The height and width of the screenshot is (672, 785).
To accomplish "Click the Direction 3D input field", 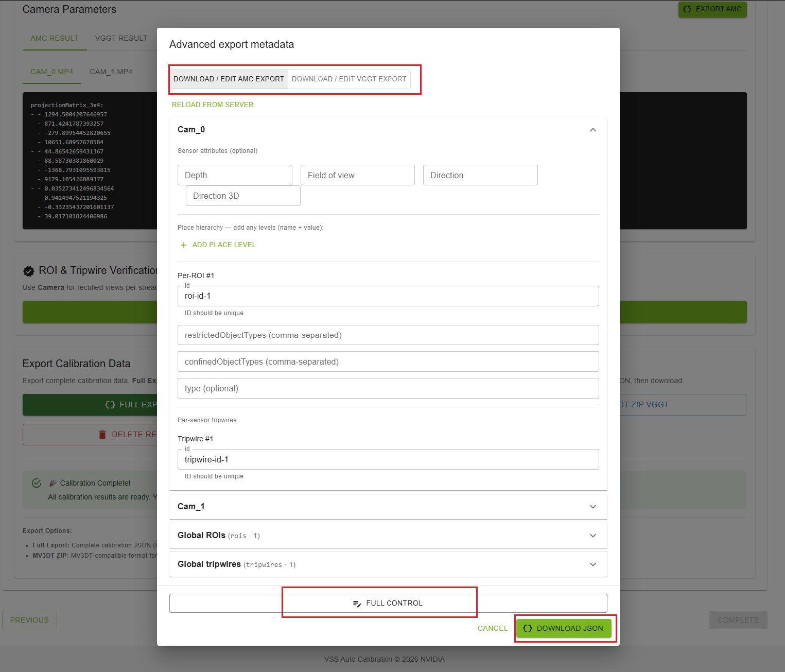I will click(x=243, y=196).
